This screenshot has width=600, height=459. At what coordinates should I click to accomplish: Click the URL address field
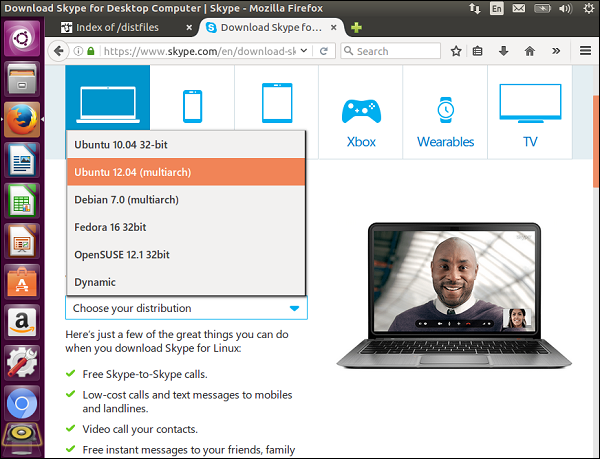coord(199,51)
